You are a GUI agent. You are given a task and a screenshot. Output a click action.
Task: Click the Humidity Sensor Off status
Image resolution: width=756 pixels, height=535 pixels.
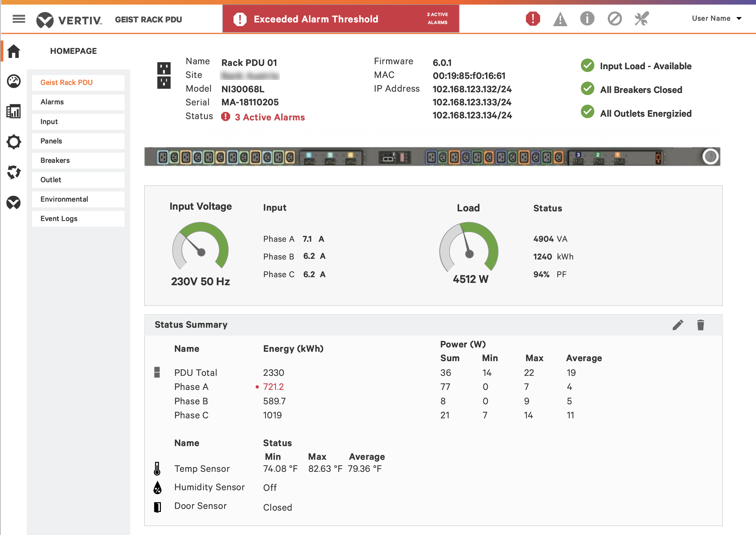click(x=270, y=488)
